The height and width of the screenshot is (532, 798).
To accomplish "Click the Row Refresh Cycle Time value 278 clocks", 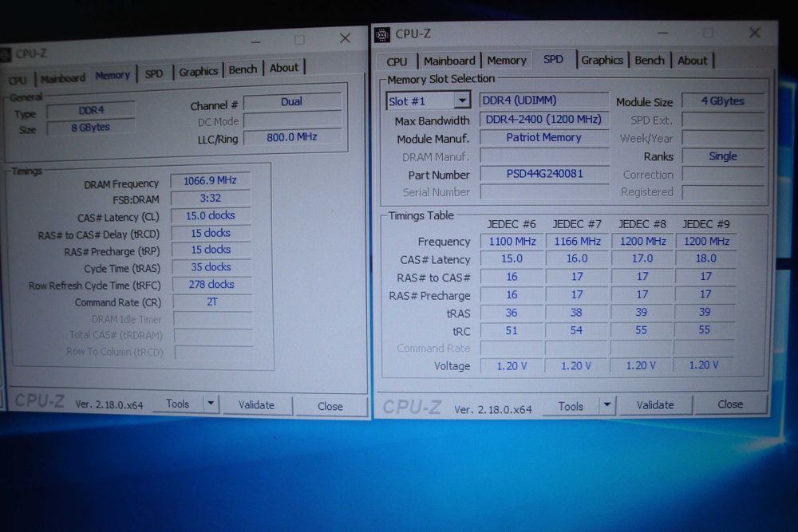I will tap(211, 284).
